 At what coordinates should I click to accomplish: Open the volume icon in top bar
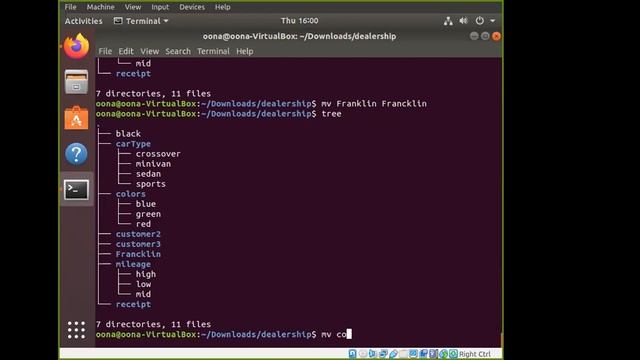point(464,21)
